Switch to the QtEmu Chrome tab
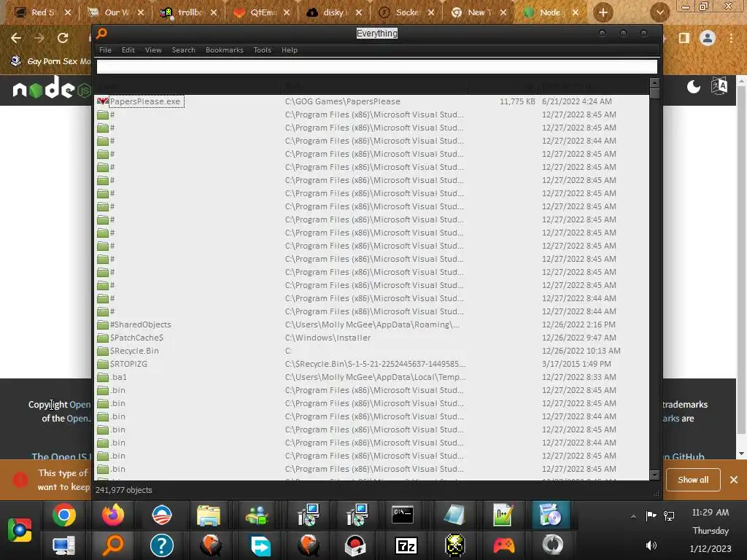747x560 pixels. coord(262,12)
